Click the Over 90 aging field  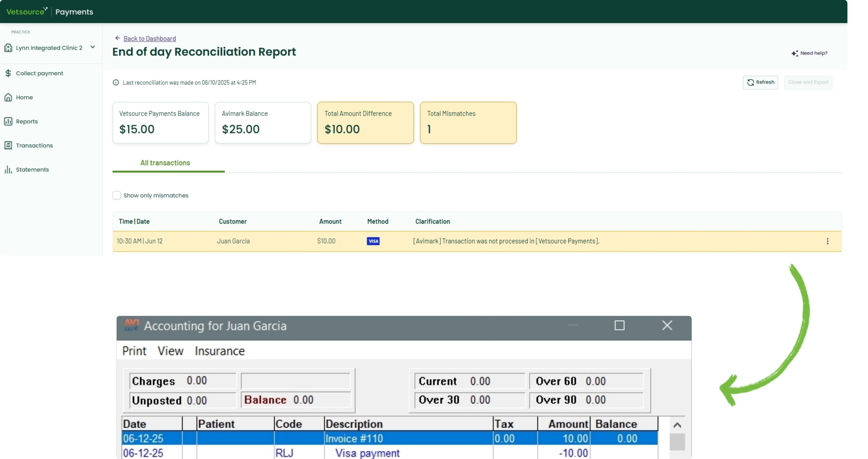[x=586, y=400]
